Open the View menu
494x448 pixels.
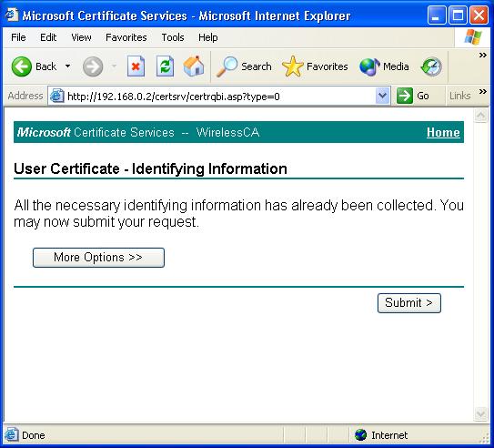pos(81,37)
